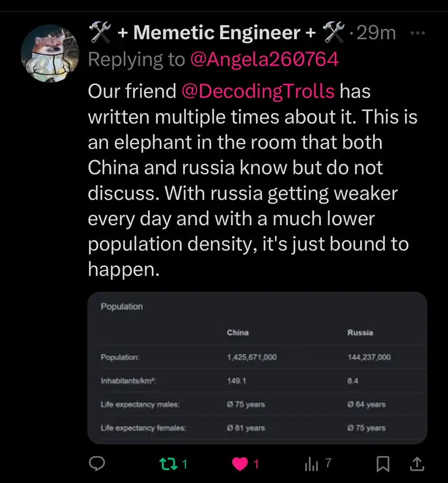The width and height of the screenshot is (448, 483).
Task: Open the three-dot more options menu
Action: tap(418, 33)
